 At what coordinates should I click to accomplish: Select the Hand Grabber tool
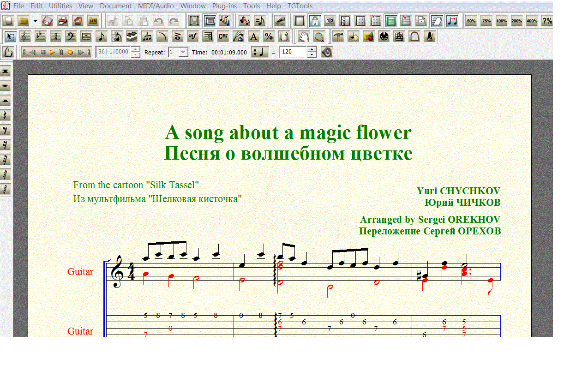point(303,36)
